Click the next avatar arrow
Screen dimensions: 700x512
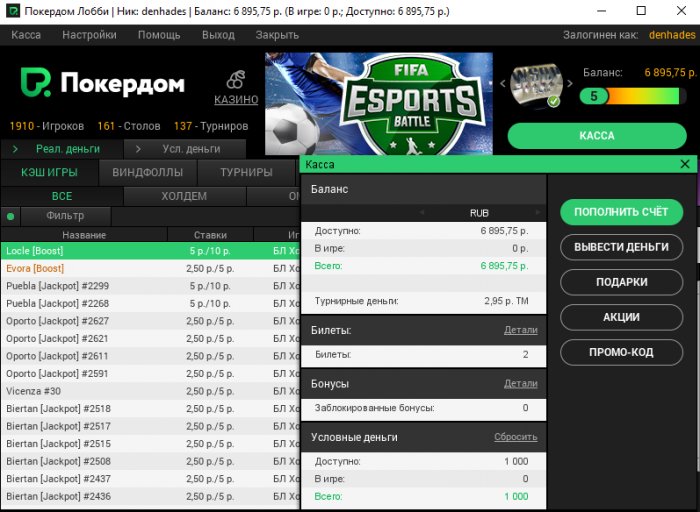point(570,83)
